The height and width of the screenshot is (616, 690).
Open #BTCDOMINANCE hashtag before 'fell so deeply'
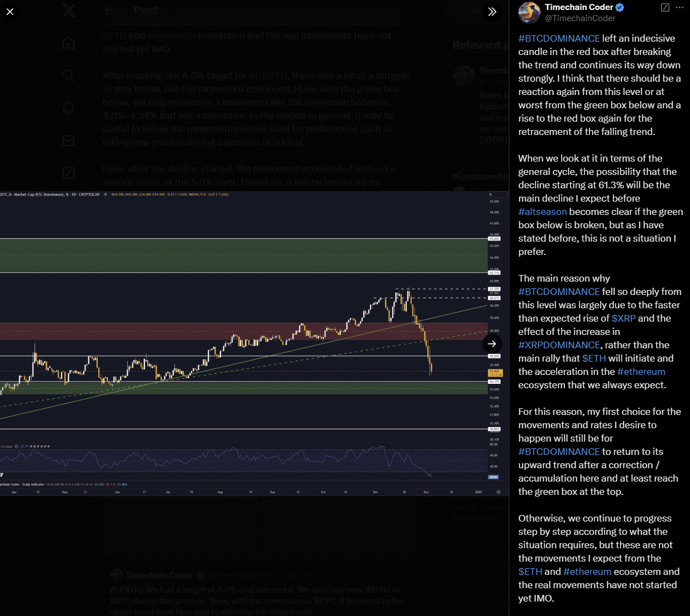(x=559, y=292)
